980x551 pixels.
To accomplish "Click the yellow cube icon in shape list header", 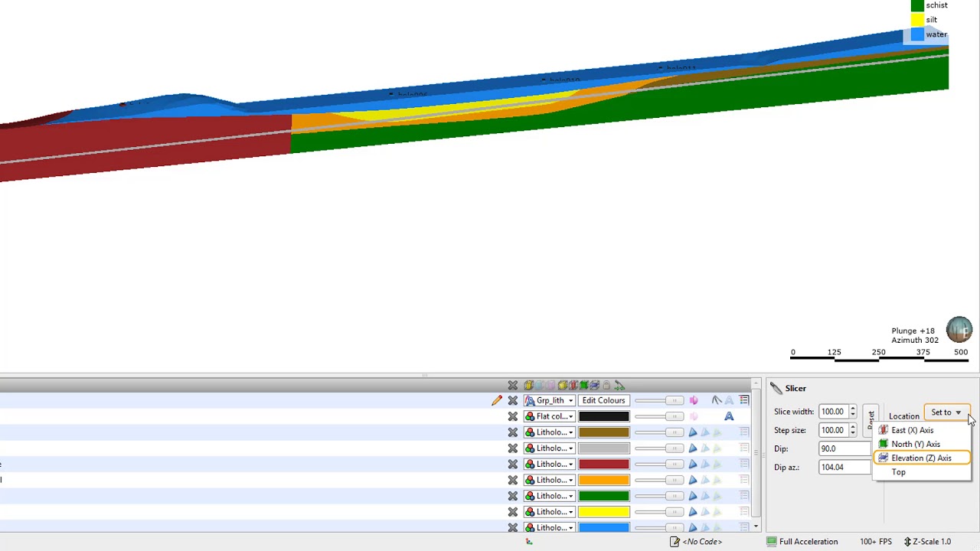I will pos(528,385).
